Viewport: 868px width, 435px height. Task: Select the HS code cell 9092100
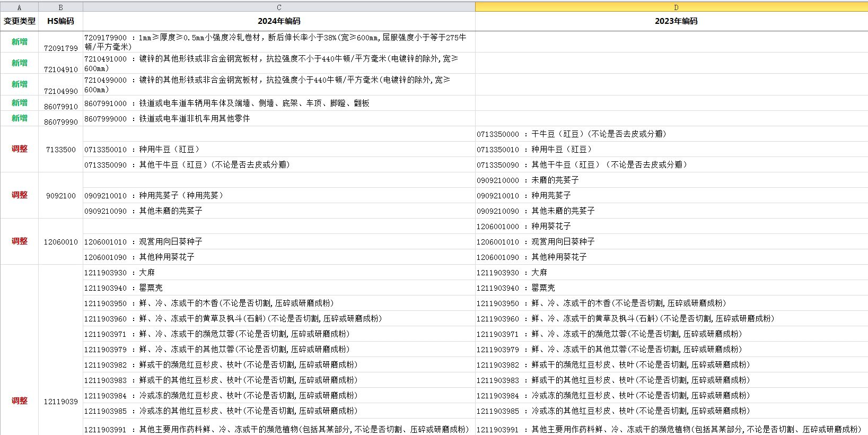(x=60, y=195)
